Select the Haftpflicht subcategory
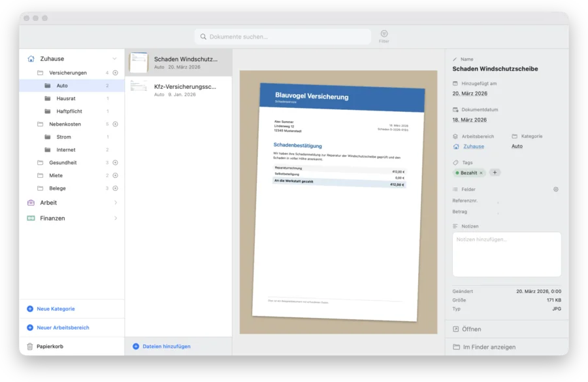The image size is (588, 382). (x=72, y=111)
